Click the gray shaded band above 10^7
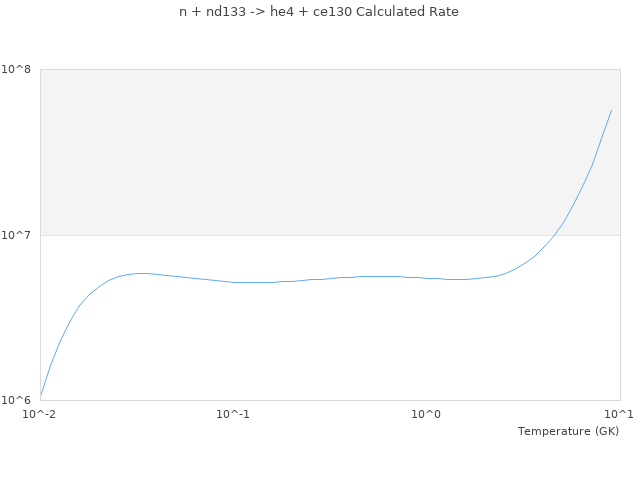The width and height of the screenshot is (640, 480). pos(300,150)
